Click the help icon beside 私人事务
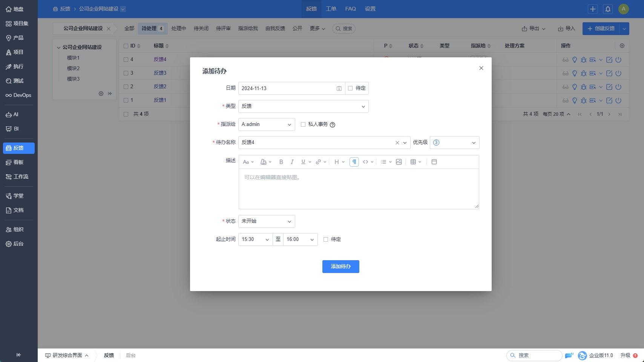 coord(333,125)
